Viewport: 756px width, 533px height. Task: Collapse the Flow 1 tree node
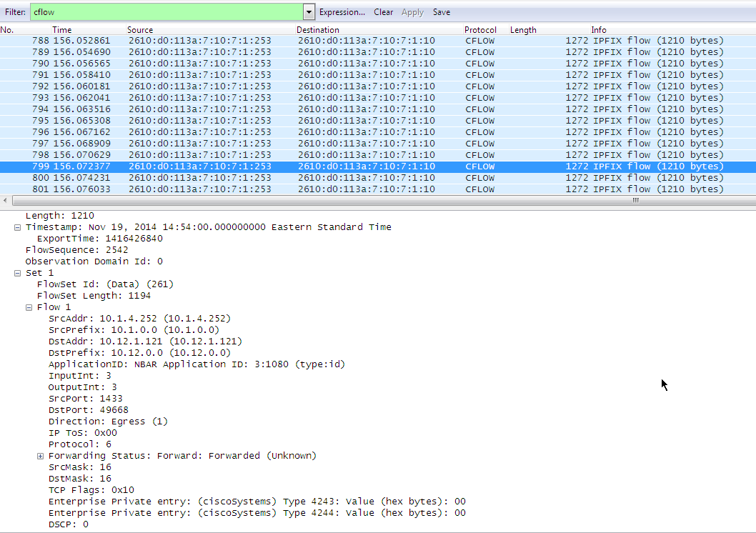[29, 307]
